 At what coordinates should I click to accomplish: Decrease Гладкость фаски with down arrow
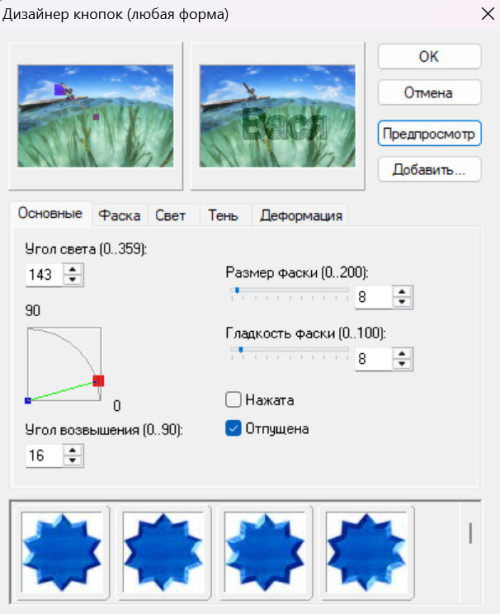[402, 363]
